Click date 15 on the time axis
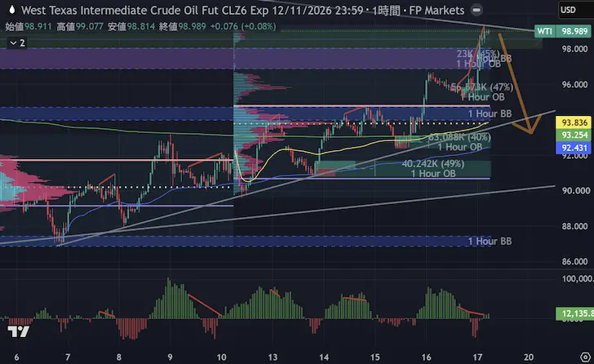This screenshot has height=364, width=594. (375, 357)
